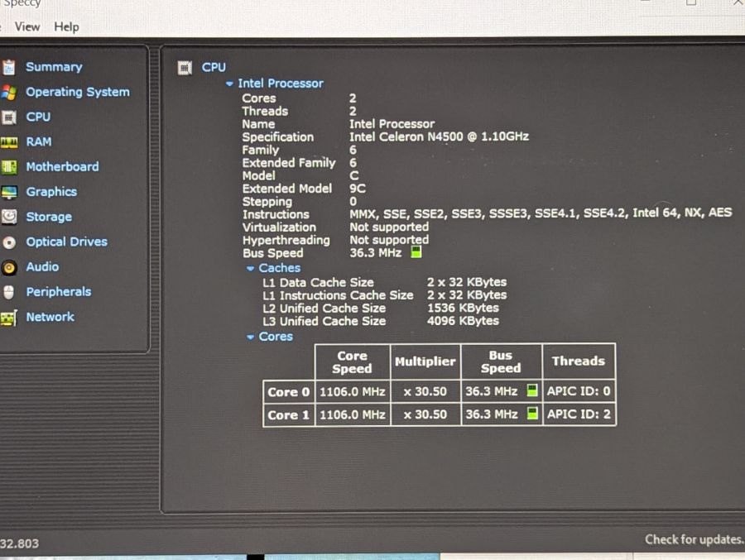
Task: Switch to Operating System section
Action: (78, 92)
